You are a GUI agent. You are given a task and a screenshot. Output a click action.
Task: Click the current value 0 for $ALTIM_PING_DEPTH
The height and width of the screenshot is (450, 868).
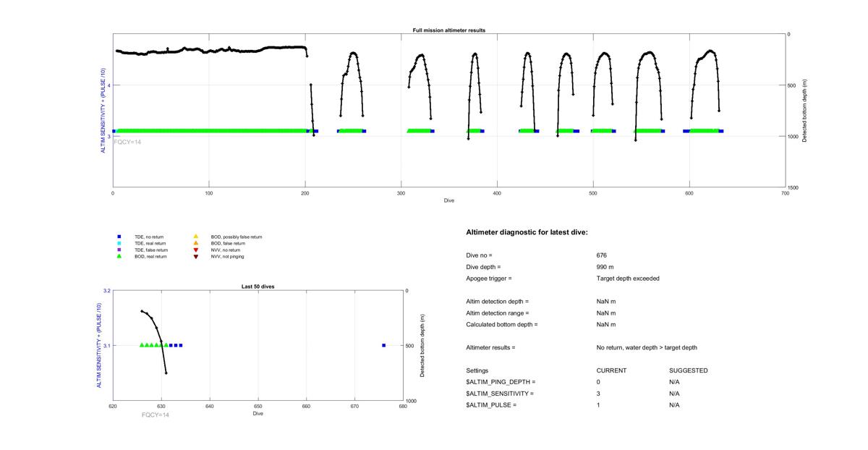point(599,382)
